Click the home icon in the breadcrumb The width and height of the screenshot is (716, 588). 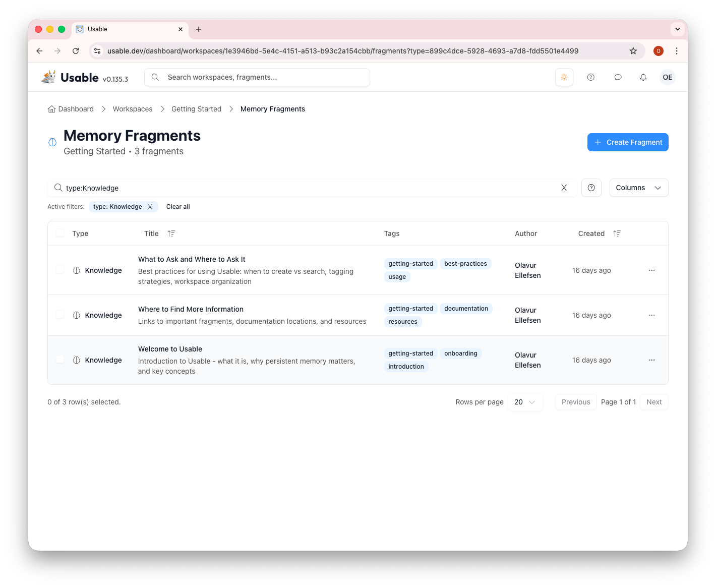[52, 108]
